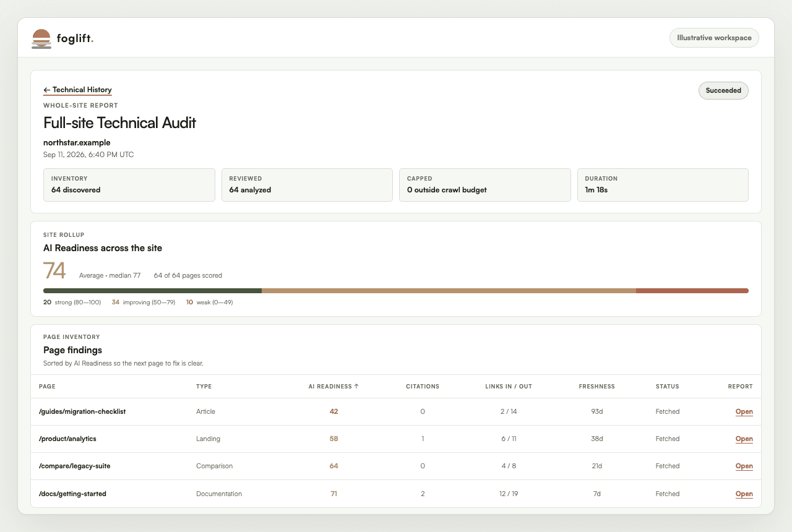
Task: Click the Page column header
Action: tap(47, 386)
